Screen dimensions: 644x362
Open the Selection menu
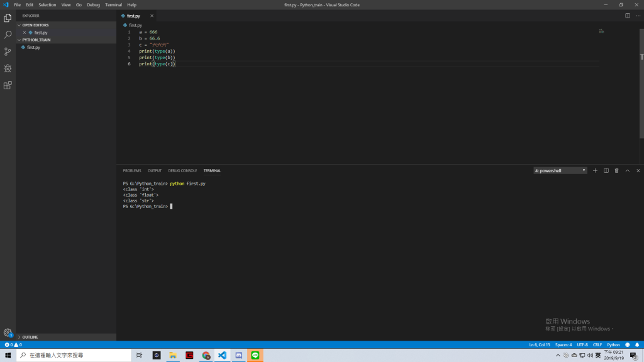click(47, 5)
